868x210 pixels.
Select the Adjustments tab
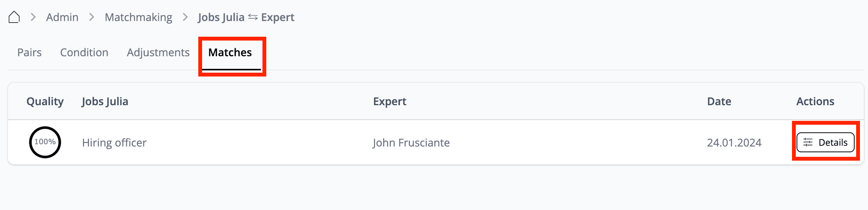pyautogui.click(x=158, y=52)
